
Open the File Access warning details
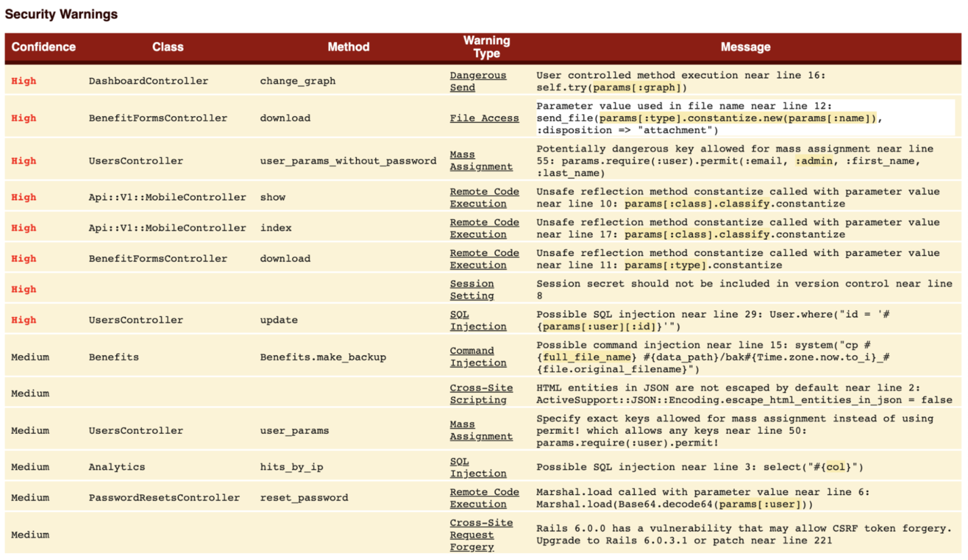485,117
